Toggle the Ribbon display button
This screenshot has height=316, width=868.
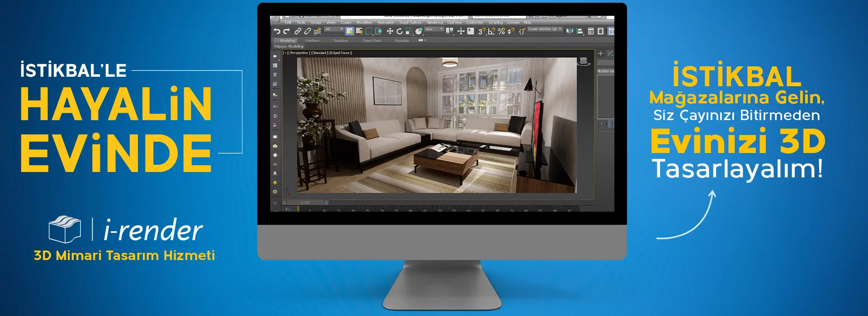(611, 31)
